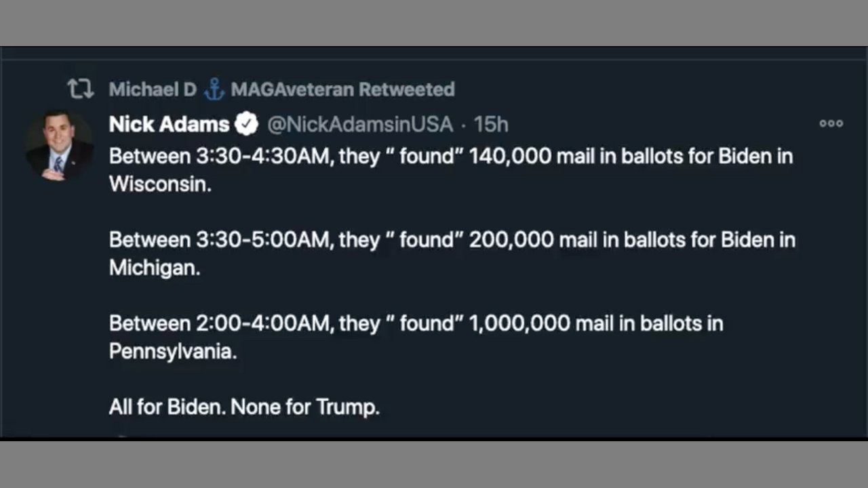
Task: Click the "200,000" figure in the tweet
Action: (511, 240)
